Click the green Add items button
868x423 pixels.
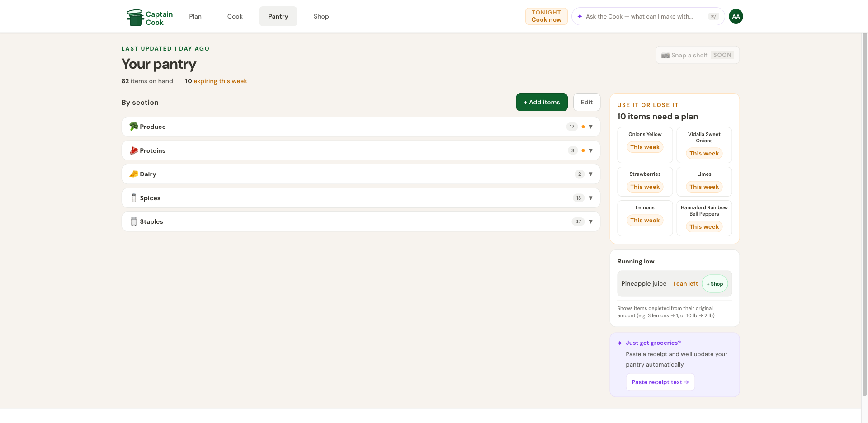pos(542,102)
